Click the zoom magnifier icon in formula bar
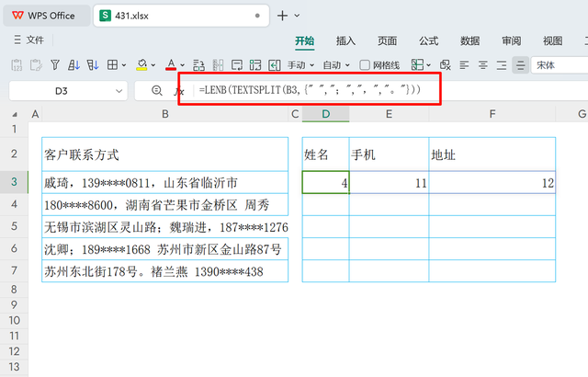Viewport: 588px width, 377px height. click(157, 90)
